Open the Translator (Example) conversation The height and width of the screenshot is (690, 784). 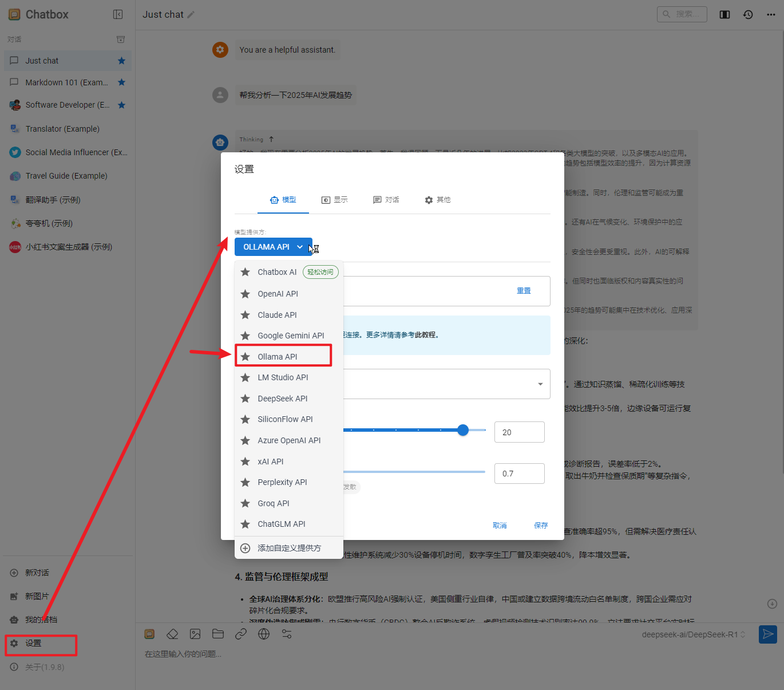[x=68, y=129]
